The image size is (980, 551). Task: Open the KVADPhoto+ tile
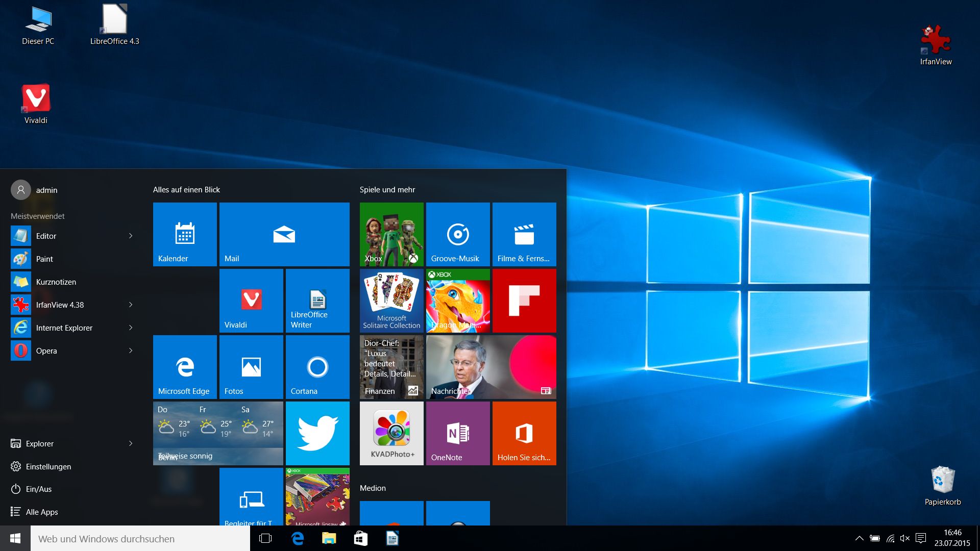pyautogui.click(x=391, y=433)
